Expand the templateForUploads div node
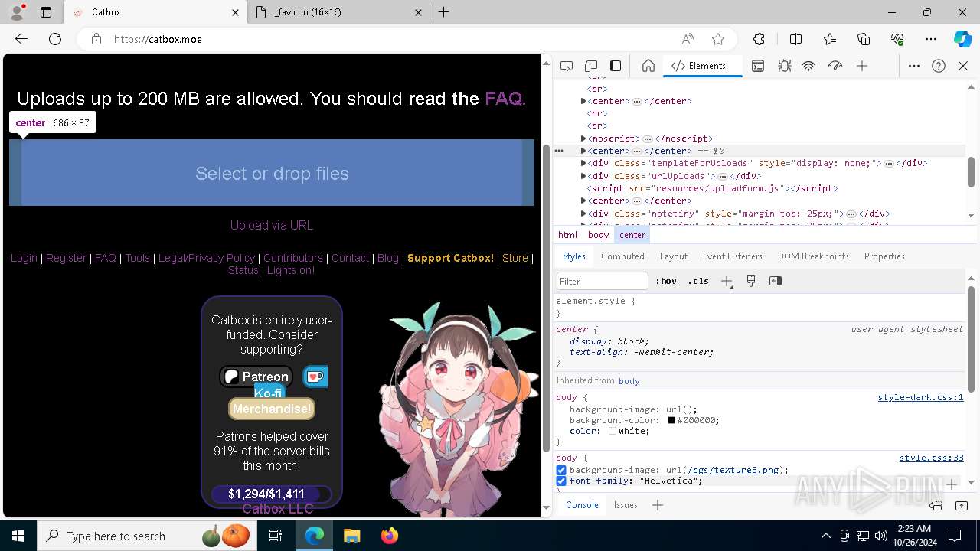 tap(583, 163)
